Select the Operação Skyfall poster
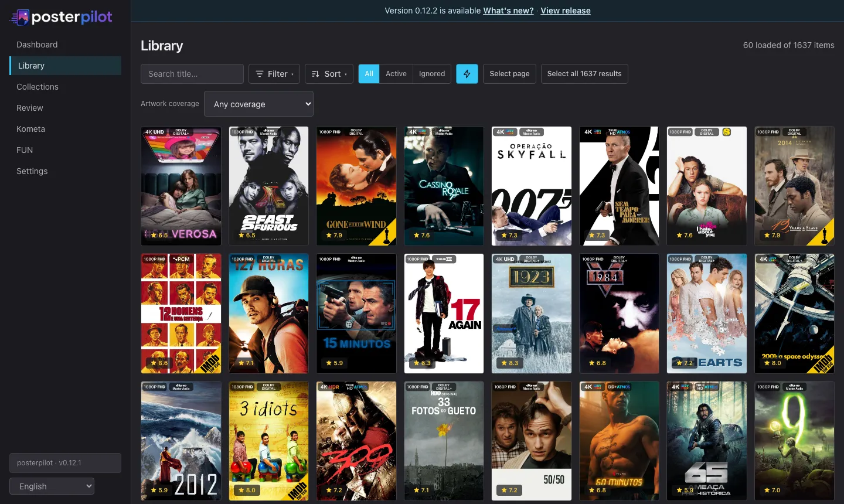Image resolution: width=844 pixels, height=504 pixels. click(532, 186)
